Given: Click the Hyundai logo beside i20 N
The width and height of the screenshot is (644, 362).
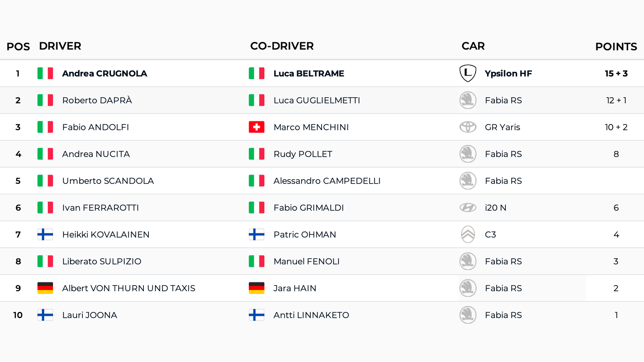Looking at the screenshot, I should (x=468, y=207).
